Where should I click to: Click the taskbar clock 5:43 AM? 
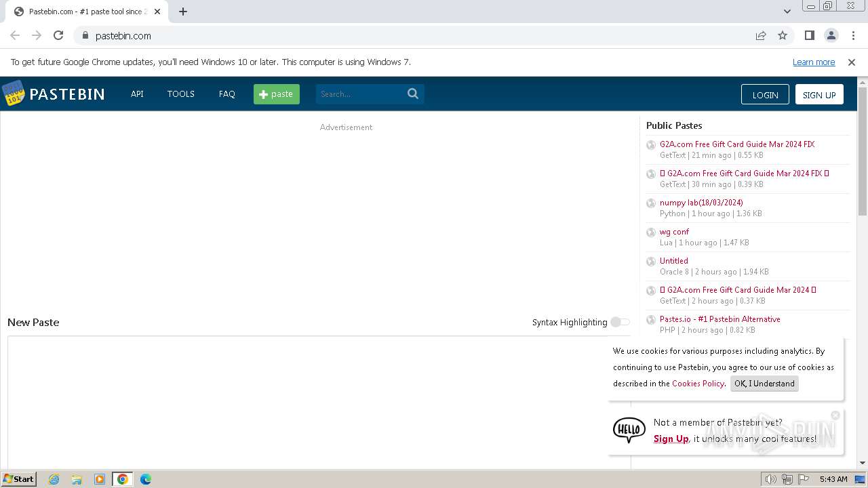(833, 479)
